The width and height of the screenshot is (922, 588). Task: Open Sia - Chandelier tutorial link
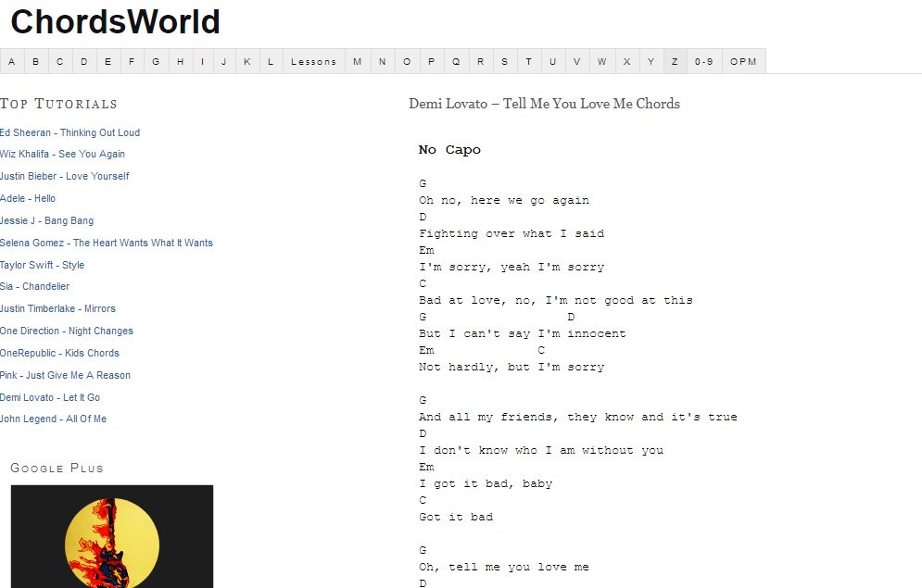(34, 287)
